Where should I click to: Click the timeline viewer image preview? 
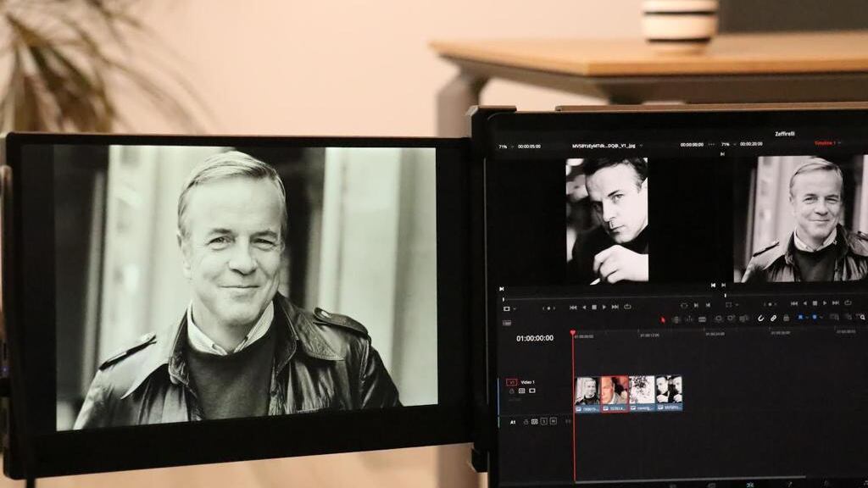tap(800, 219)
